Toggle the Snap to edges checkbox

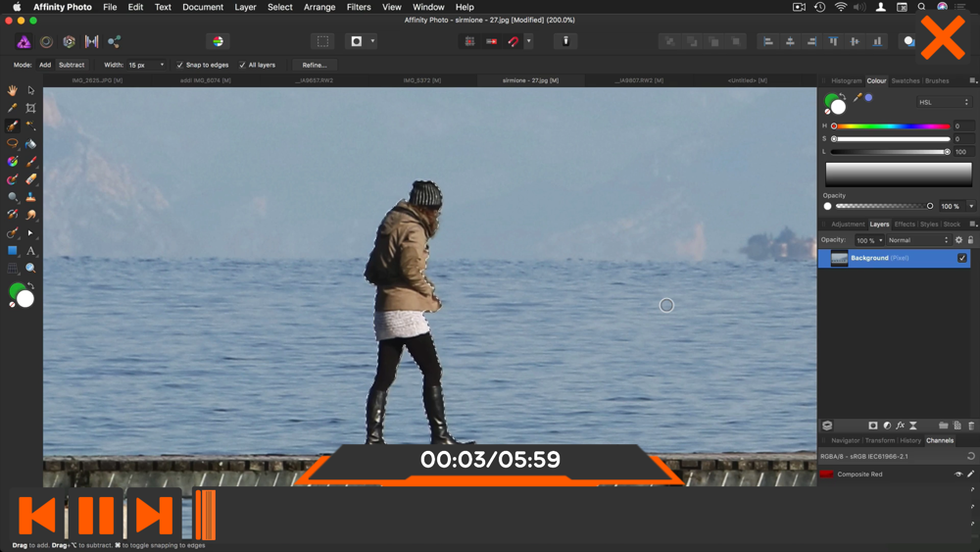pyautogui.click(x=180, y=65)
